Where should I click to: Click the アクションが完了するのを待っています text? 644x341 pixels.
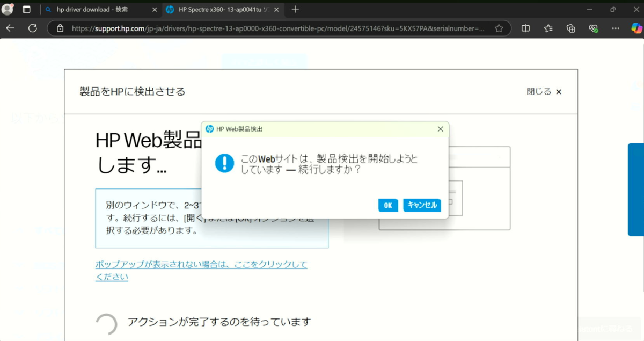pyautogui.click(x=219, y=322)
